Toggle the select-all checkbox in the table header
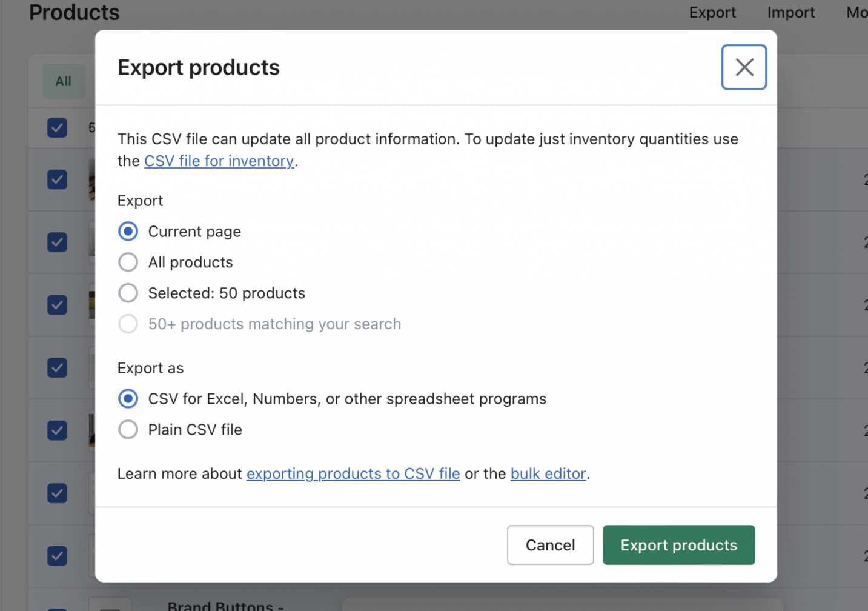 click(x=57, y=128)
